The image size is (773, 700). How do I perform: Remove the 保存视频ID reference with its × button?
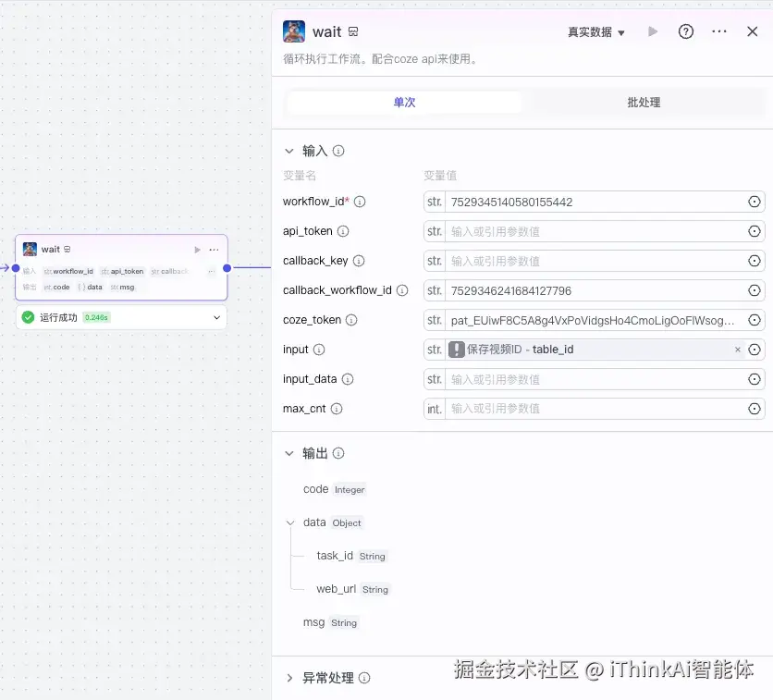point(737,350)
